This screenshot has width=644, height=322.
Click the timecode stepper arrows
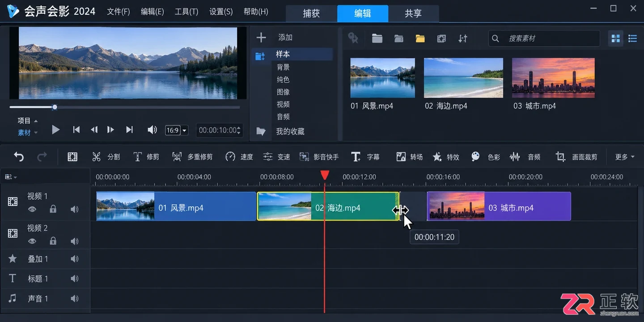(x=239, y=130)
